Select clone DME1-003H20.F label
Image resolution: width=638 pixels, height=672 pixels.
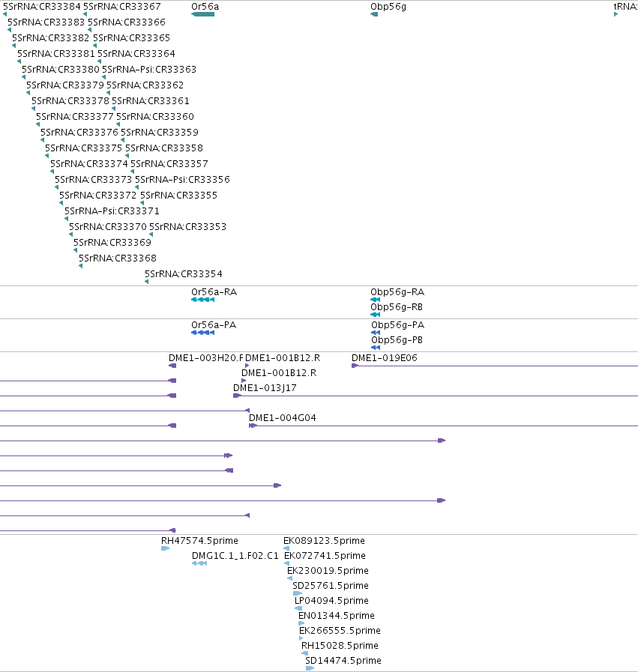coord(206,358)
